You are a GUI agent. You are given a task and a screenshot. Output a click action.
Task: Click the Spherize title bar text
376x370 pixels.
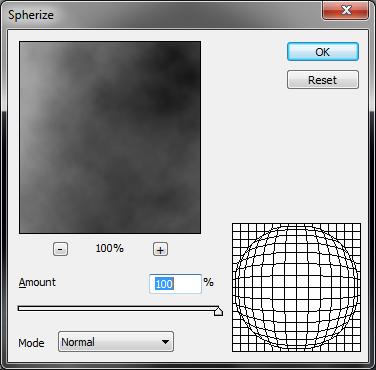pos(31,15)
